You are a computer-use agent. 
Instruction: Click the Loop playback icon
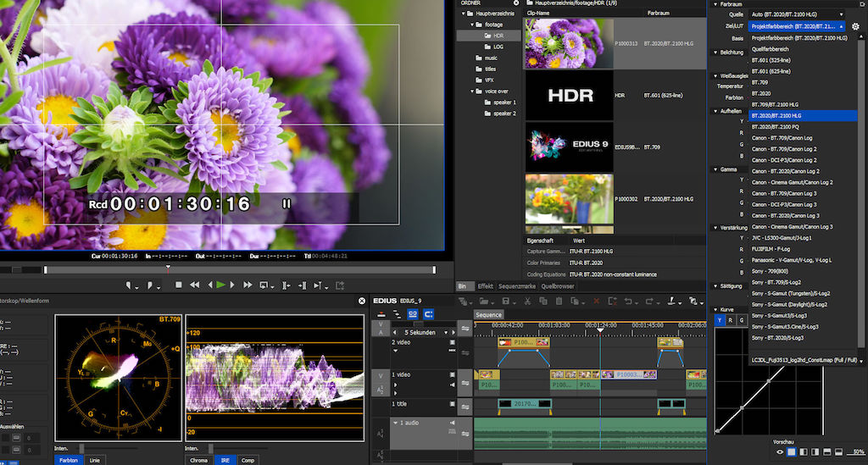point(264,285)
